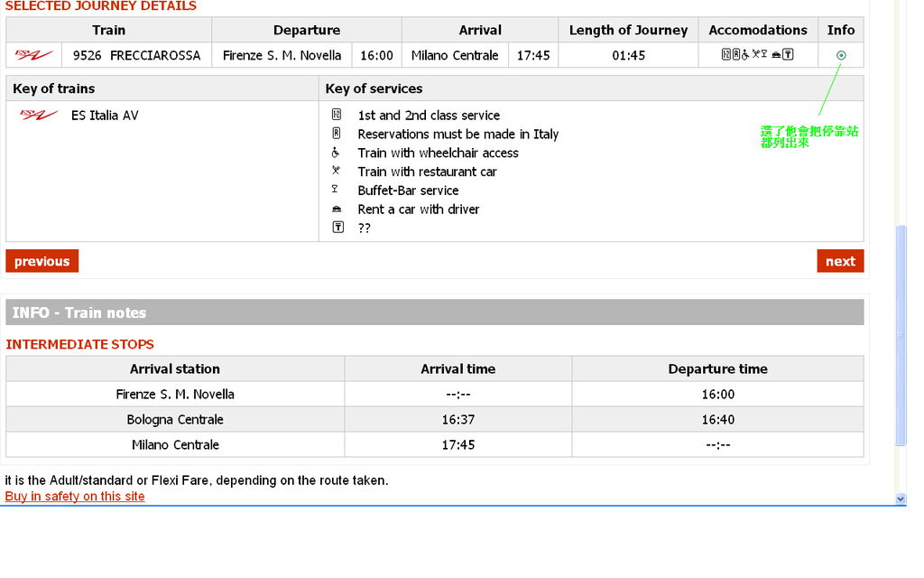
Task: Click the restaurant car key icon
Action: pos(337,171)
